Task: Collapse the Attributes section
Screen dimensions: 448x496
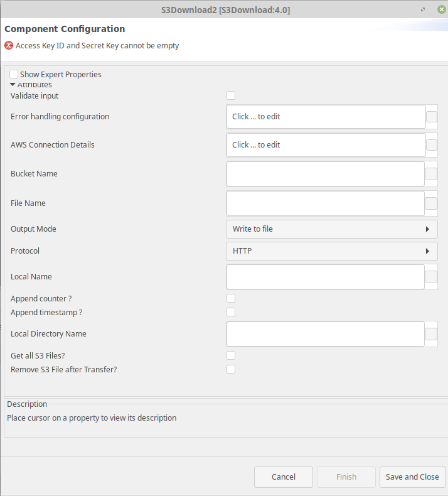Action: pyautogui.click(x=13, y=85)
